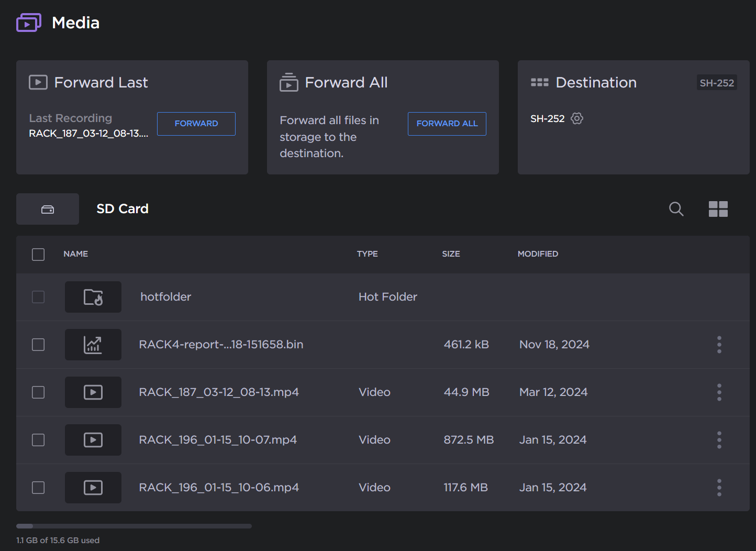The width and height of the screenshot is (756, 551).
Task: Open options menu for the report bin file
Action: 719,345
